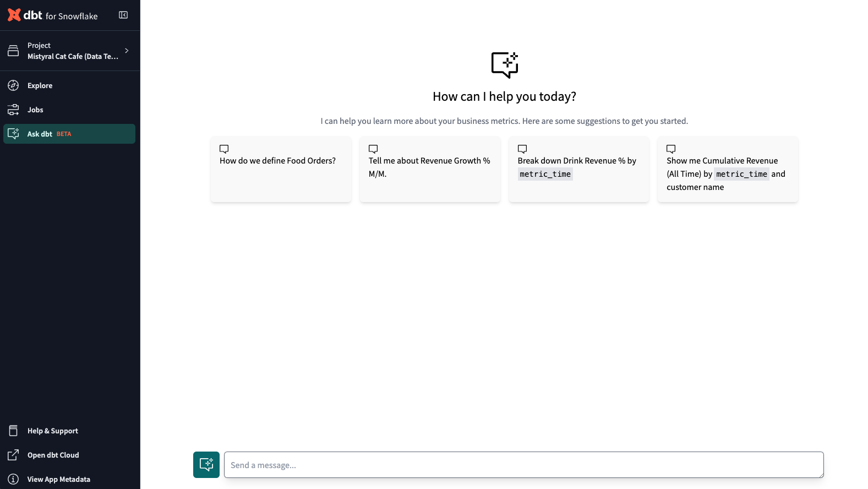Select the Cumulative Revenue suggestion card
This screenshot has width=868, height=489.
[x=727, y=169]
